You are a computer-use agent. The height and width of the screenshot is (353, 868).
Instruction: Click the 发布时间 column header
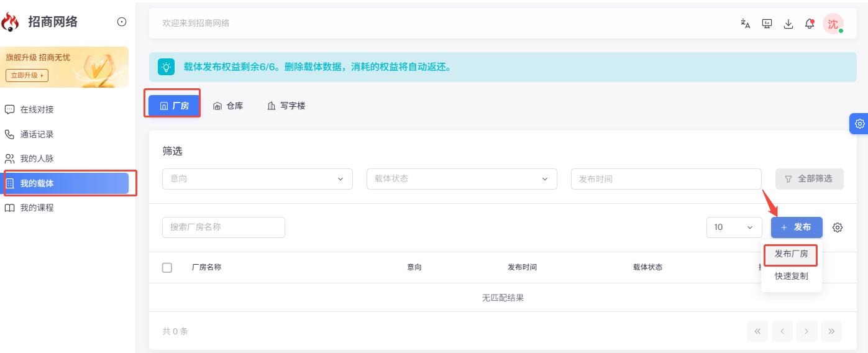(522, 267)
